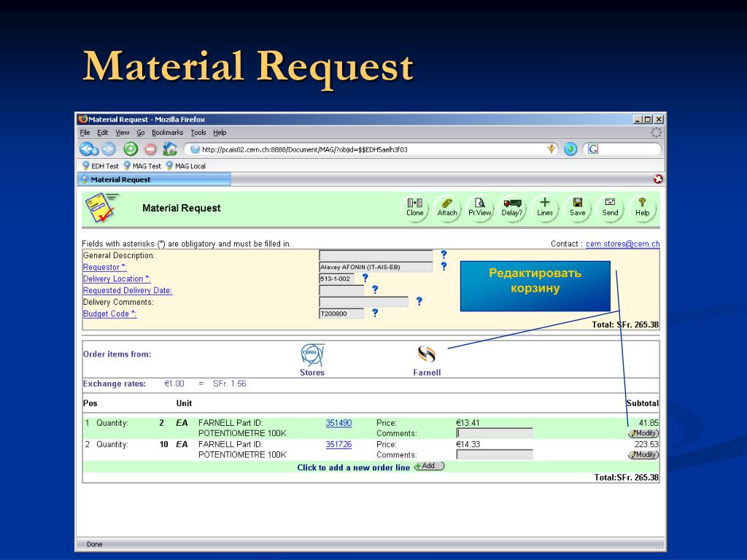
Task: Close the Material Request tab with red X
Action: pos(658,179)
